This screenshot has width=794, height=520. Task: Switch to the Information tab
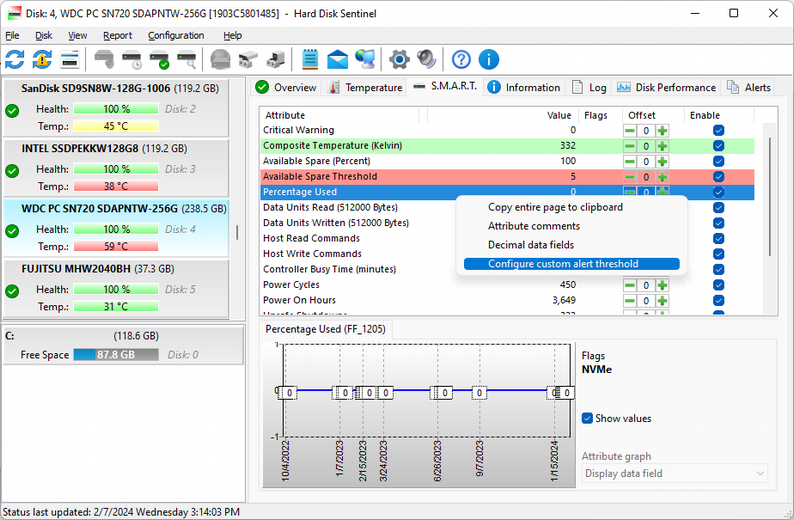coord(524,87)
